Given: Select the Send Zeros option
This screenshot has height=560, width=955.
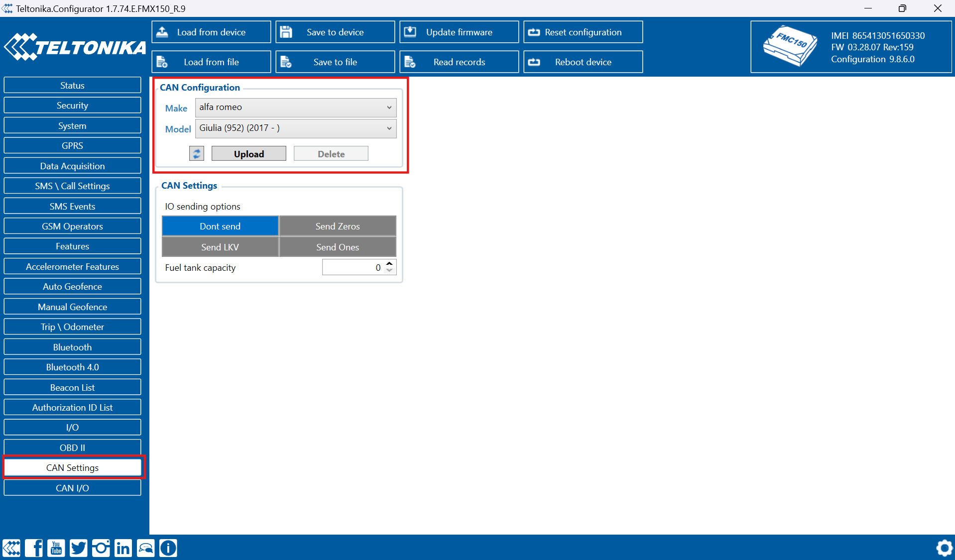Looking at the screenshot, I should coord(338,226).
